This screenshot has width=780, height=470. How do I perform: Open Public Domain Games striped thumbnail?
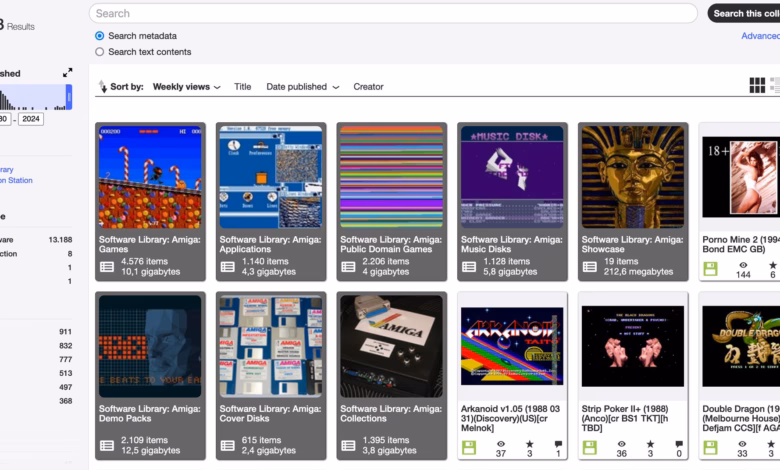[x=391, y=177]
